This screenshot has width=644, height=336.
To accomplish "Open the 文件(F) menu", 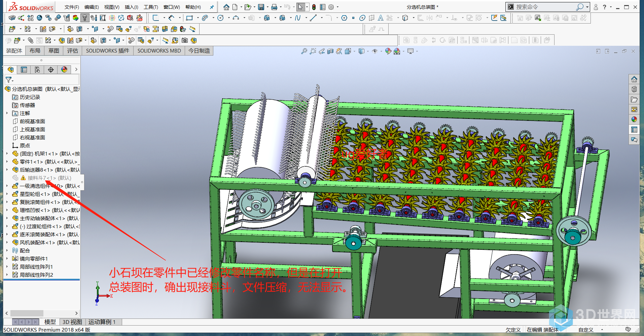I will [x=72, y=7].
